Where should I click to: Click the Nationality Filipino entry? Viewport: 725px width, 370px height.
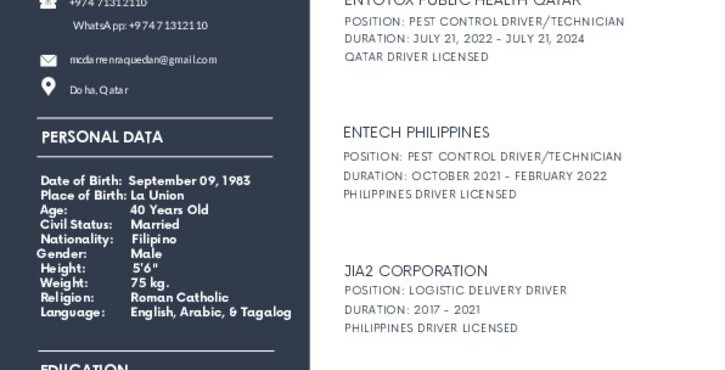click(x=109, y=239)
